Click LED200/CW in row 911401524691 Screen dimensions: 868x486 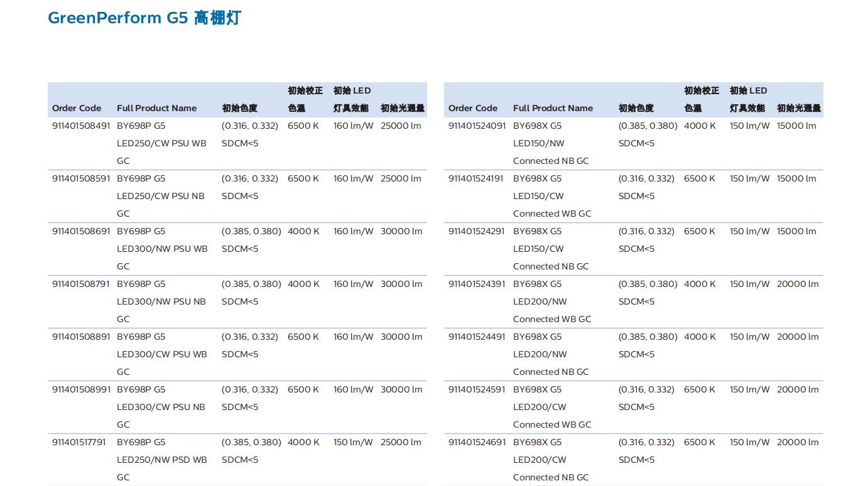coord(540,460)
